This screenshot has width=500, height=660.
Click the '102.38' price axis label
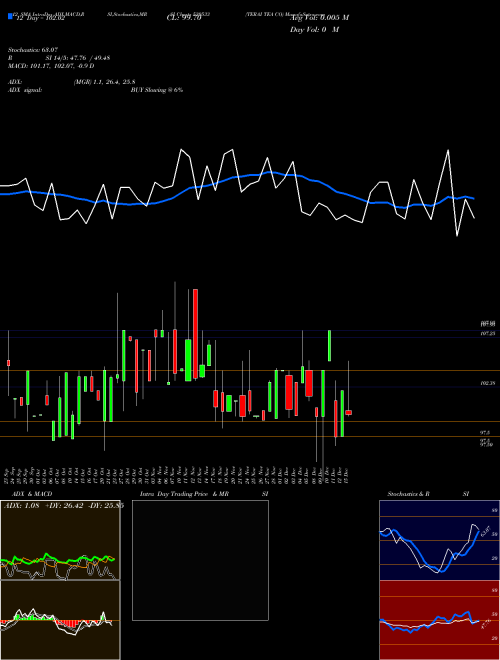click(x=487, y=383)
